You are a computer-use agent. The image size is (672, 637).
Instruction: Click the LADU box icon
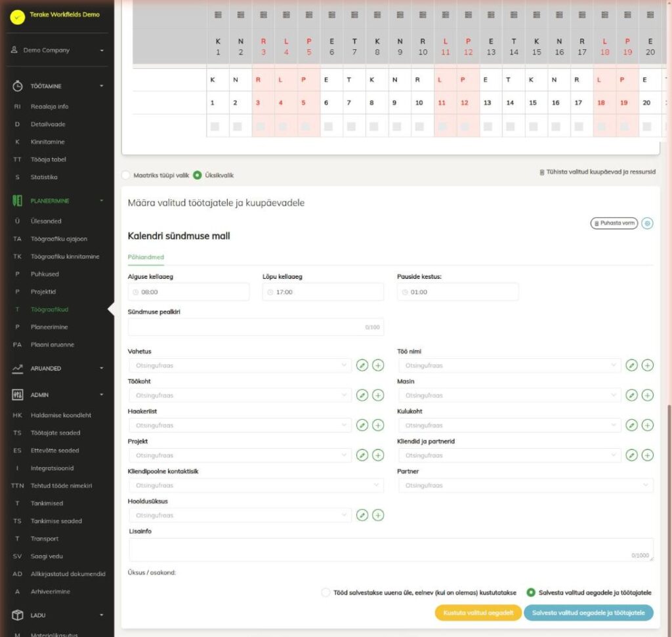[17, 615]
